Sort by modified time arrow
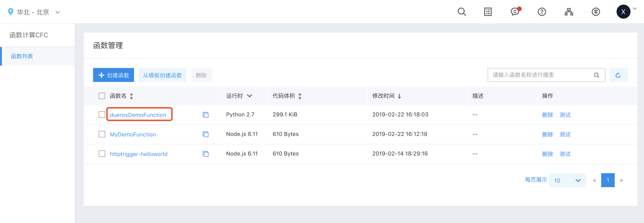 (399, 96)
